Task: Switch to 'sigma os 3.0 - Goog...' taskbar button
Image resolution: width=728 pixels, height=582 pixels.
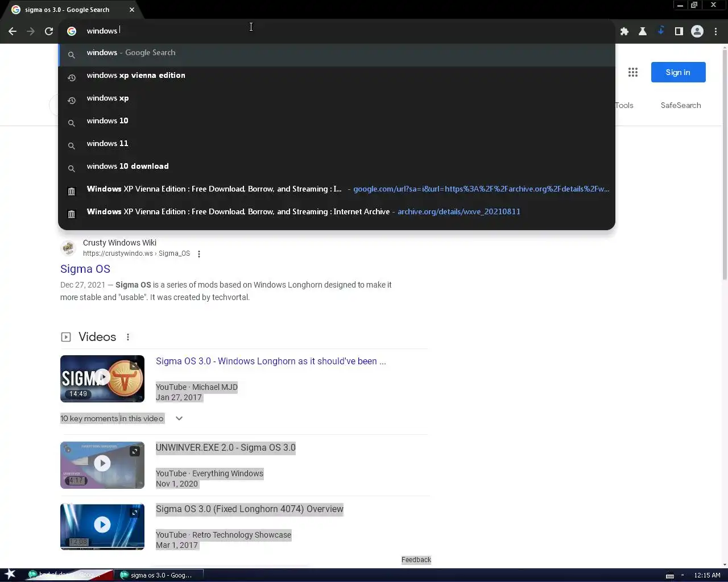Action: (x=158, y=575)
